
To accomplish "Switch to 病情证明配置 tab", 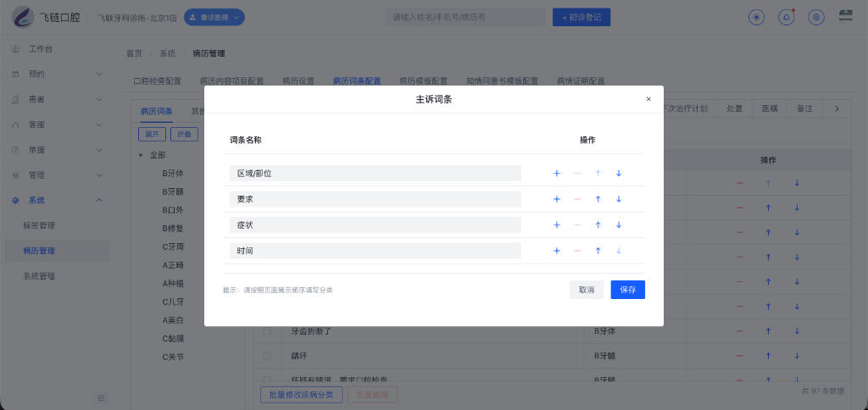I will [x=581, y=80].
